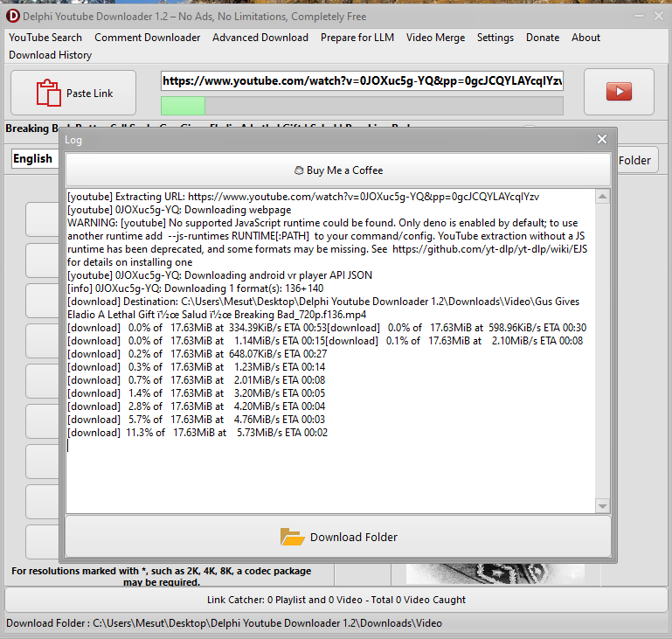Click the Download Folder path in status bar

point(224,623)
